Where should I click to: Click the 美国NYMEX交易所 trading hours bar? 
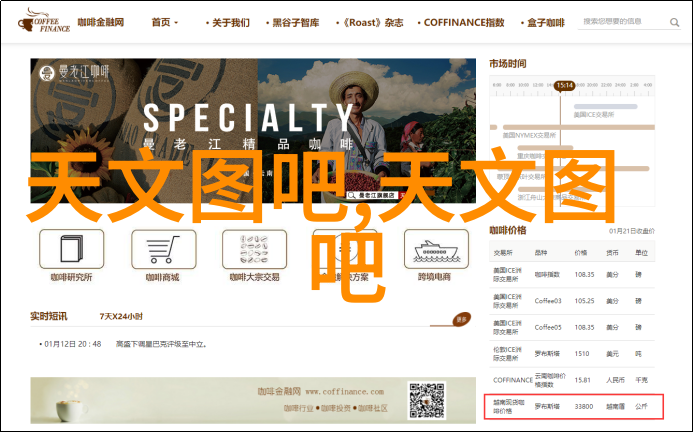coord(578,128)
